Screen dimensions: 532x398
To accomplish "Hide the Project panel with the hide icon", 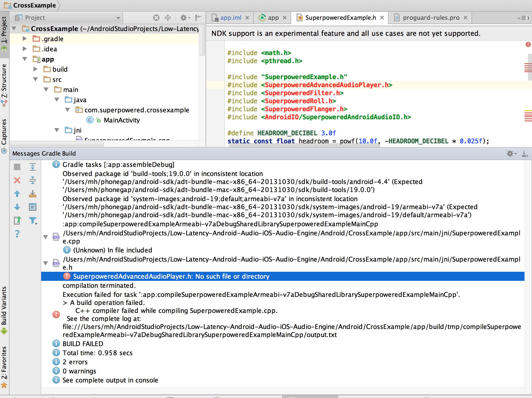I will (x=198, y=18).
